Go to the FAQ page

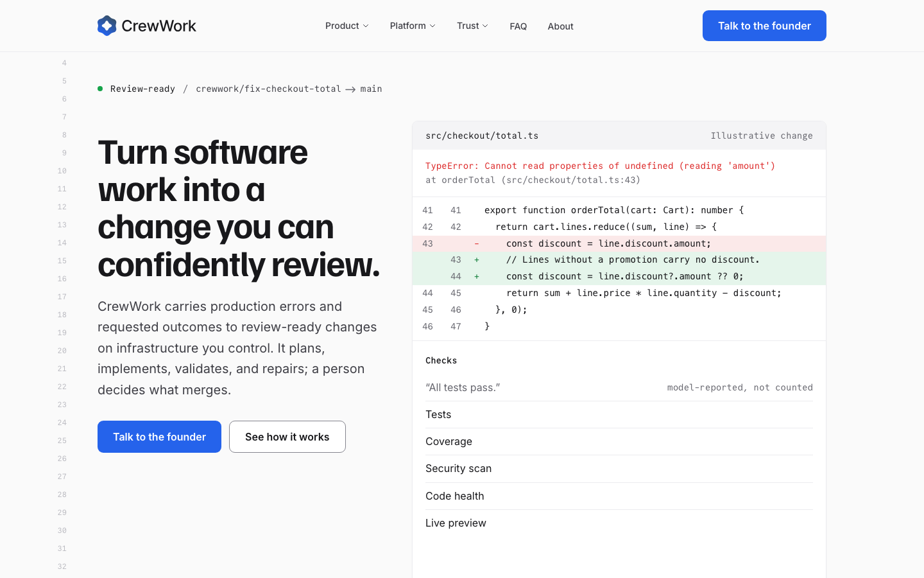click(518, 26)
